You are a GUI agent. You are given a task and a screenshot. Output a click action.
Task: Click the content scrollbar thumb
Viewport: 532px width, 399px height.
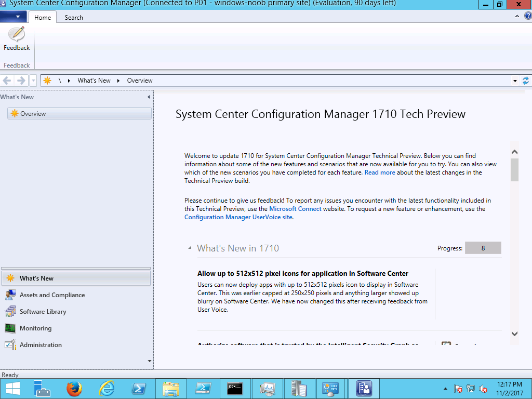(x=514, y=170)
